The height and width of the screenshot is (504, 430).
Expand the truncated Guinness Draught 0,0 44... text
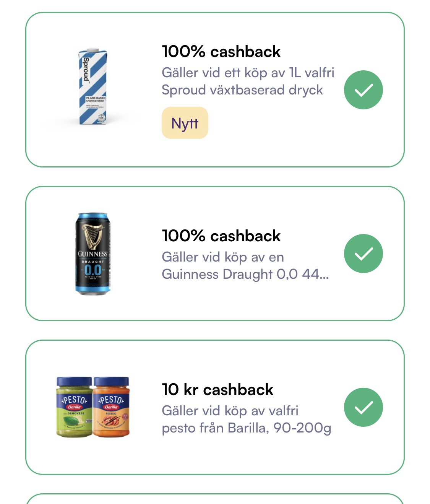[x=245, y=274]
